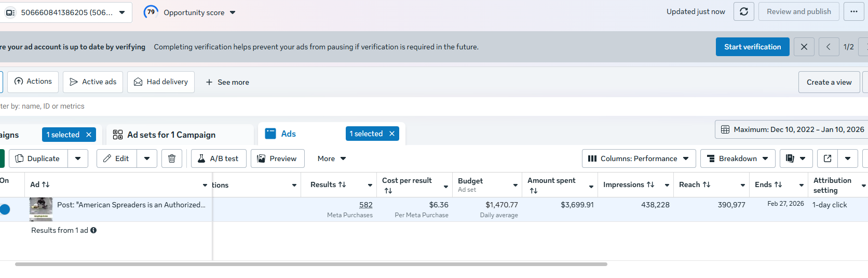868x278 pixels.
Task: Open the Breakdown dropdown
Action: [x=737, y=158]
